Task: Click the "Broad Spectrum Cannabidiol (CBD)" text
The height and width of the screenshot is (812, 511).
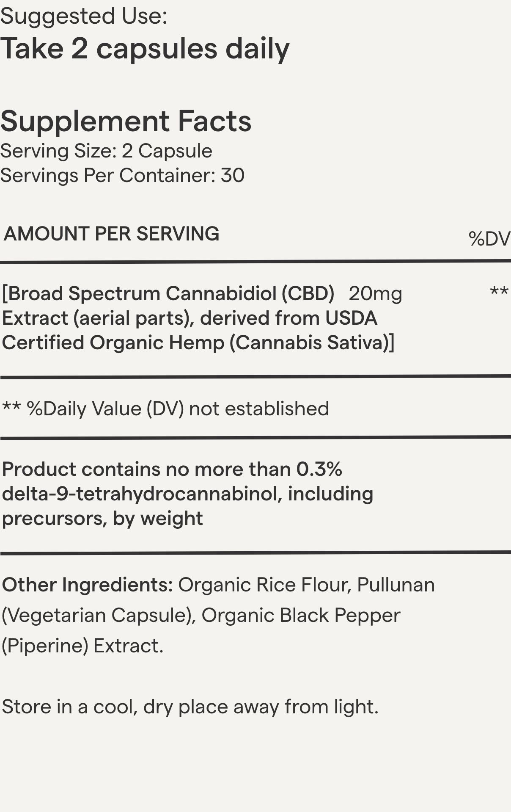Action: (171, 293)
